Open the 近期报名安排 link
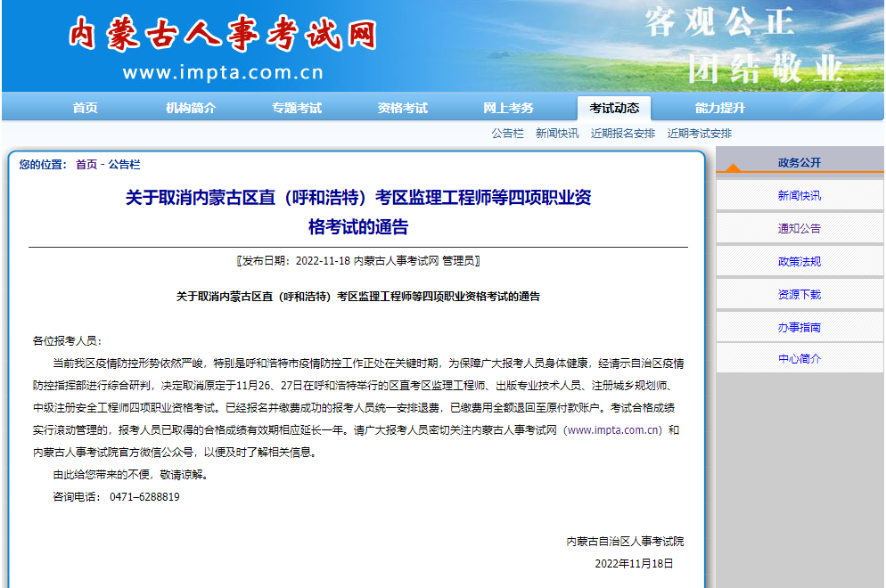 622,134
